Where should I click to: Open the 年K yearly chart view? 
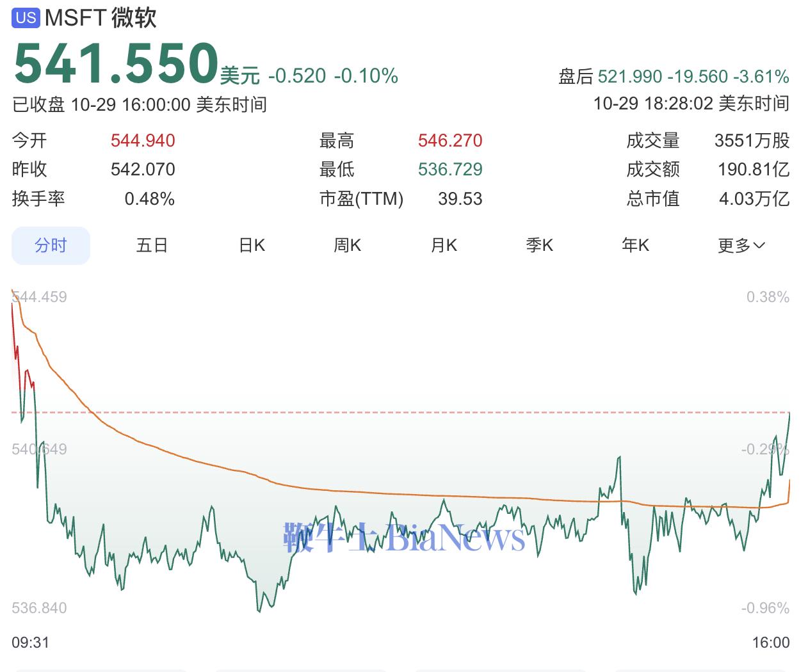click(x=635, y=245)
